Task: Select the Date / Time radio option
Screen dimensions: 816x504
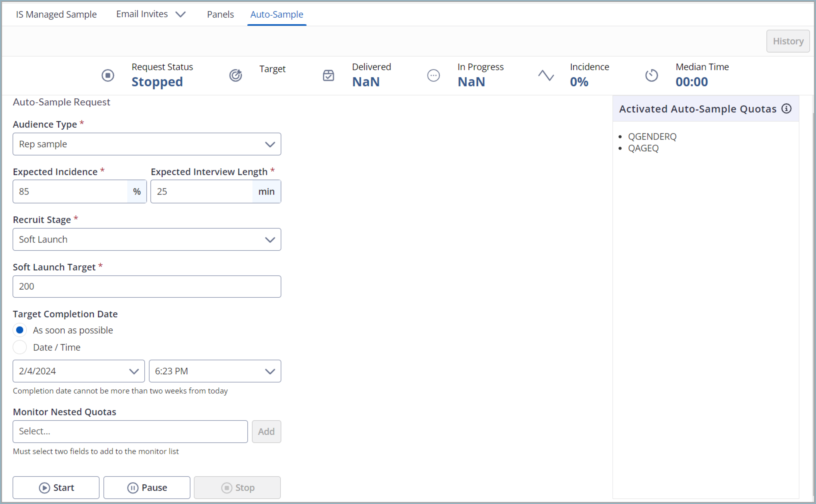Action: (x=20, y=347)
